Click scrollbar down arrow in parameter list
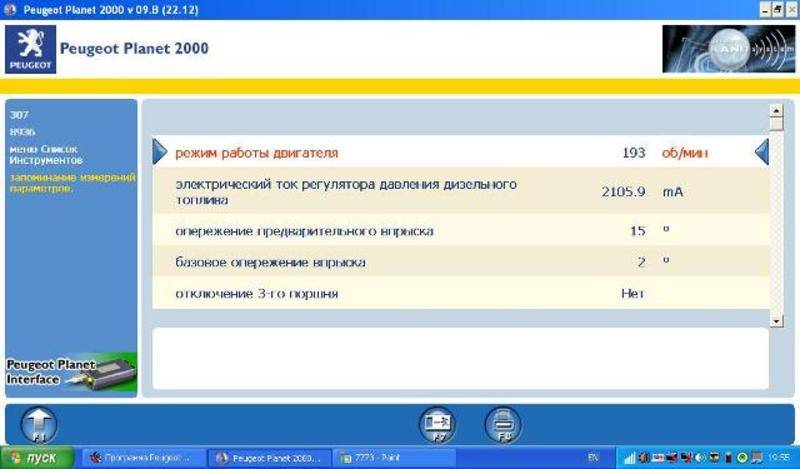This screenshot has height=469, width=800. (x=776, y=319)
